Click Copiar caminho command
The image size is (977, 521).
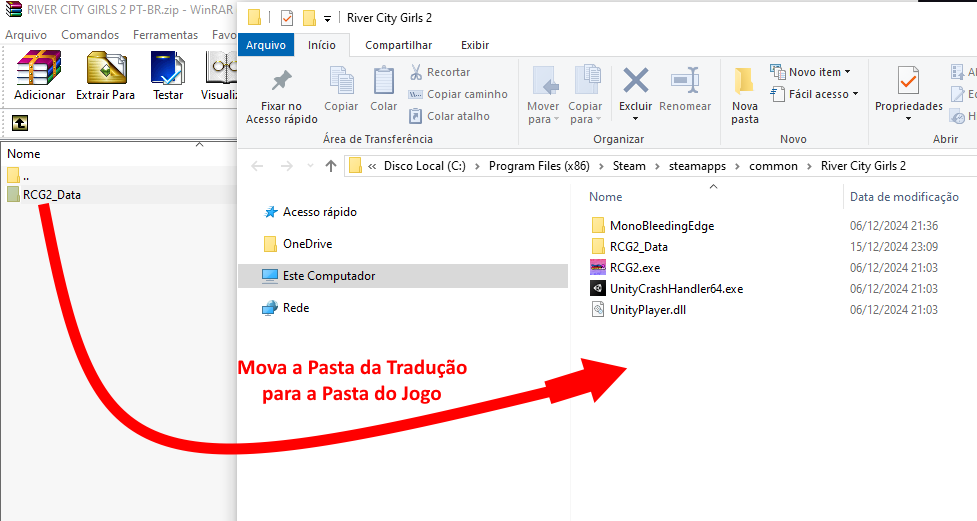458,94
